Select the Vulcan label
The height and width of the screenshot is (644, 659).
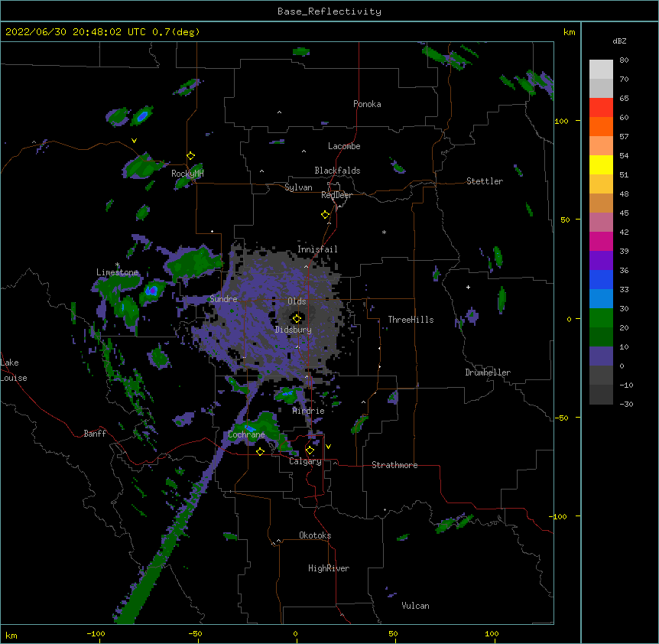[415, 606]
